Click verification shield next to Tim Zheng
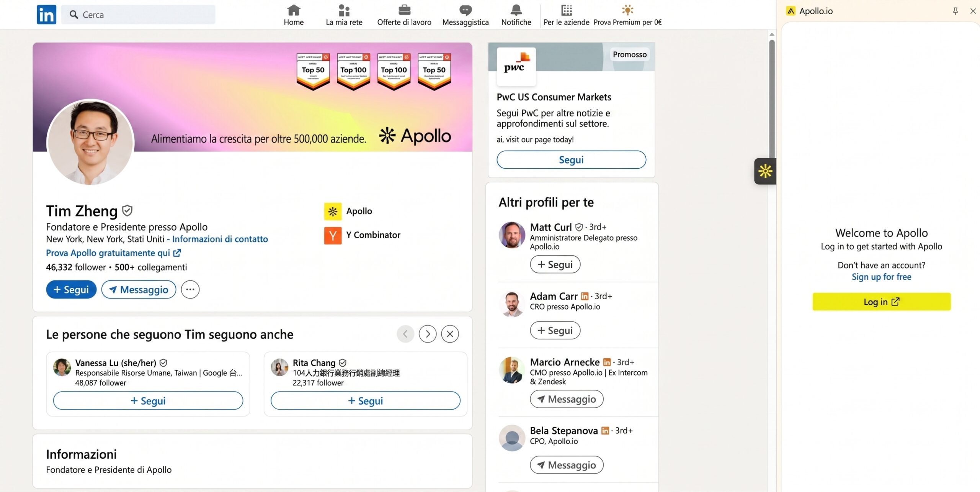 [x=127, y=210]
